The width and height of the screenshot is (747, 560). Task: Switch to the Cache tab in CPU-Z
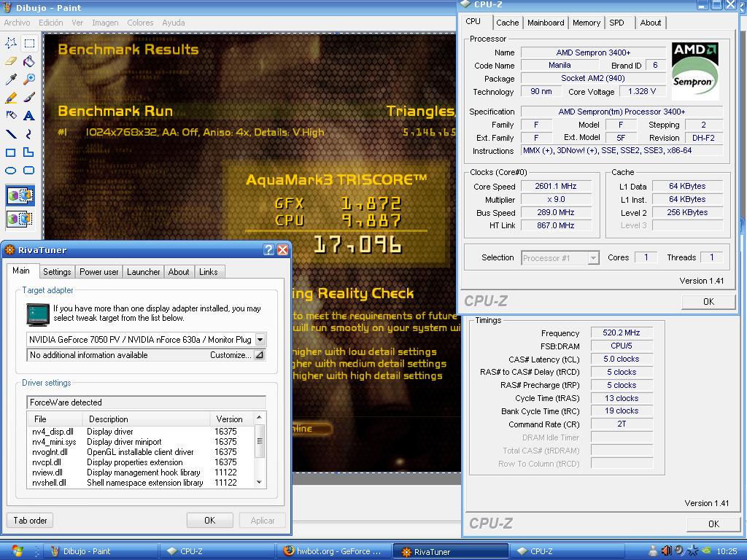pos(508,23)
